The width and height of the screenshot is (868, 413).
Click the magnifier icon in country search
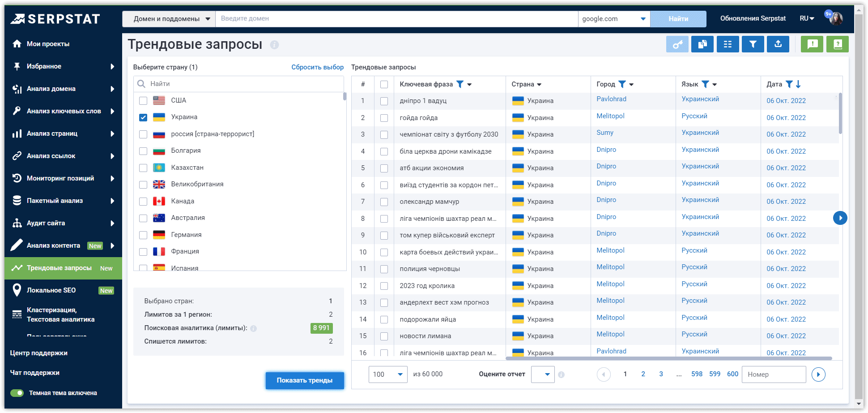point(141,84)
